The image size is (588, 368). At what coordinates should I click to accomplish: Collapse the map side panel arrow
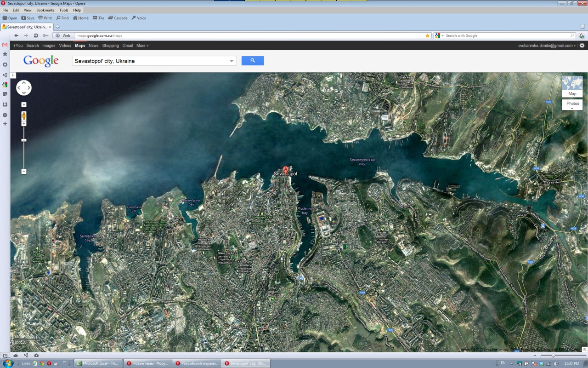click(x=13, y=75)
